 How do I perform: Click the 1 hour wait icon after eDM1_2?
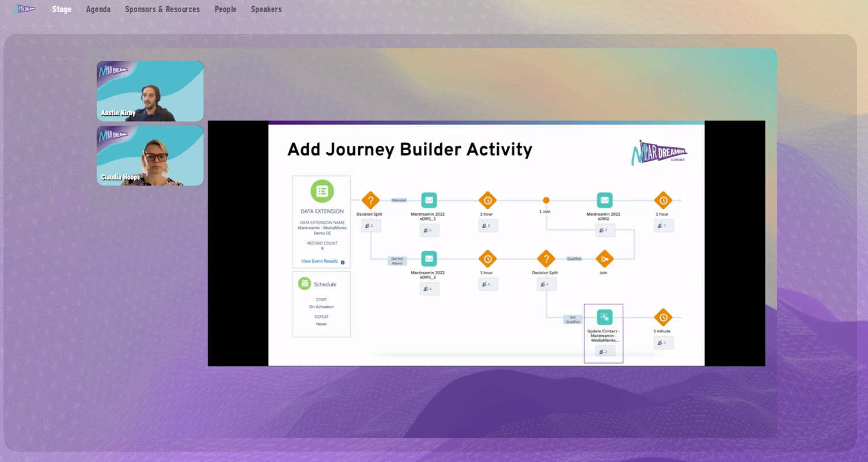[487, 259]
